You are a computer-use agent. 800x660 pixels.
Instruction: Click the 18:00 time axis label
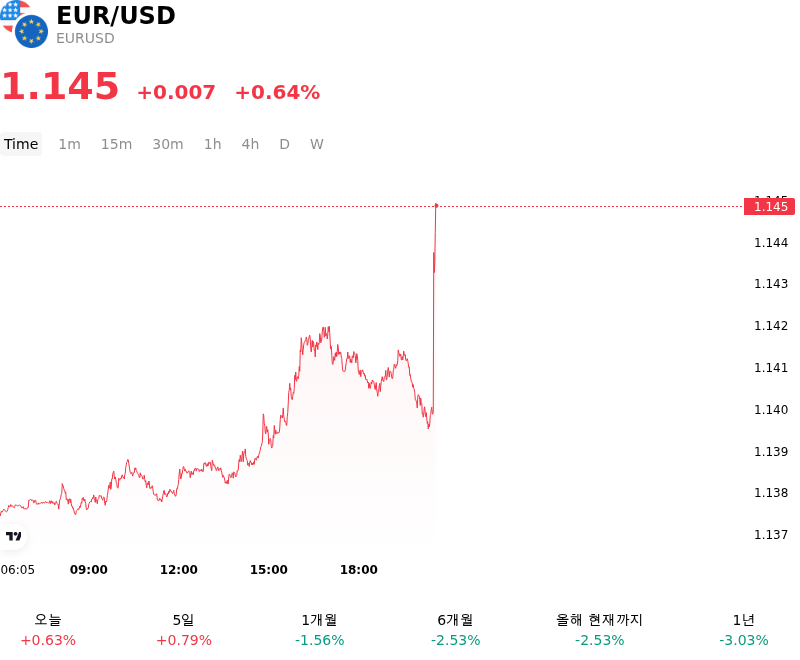(x=359, y=570)
